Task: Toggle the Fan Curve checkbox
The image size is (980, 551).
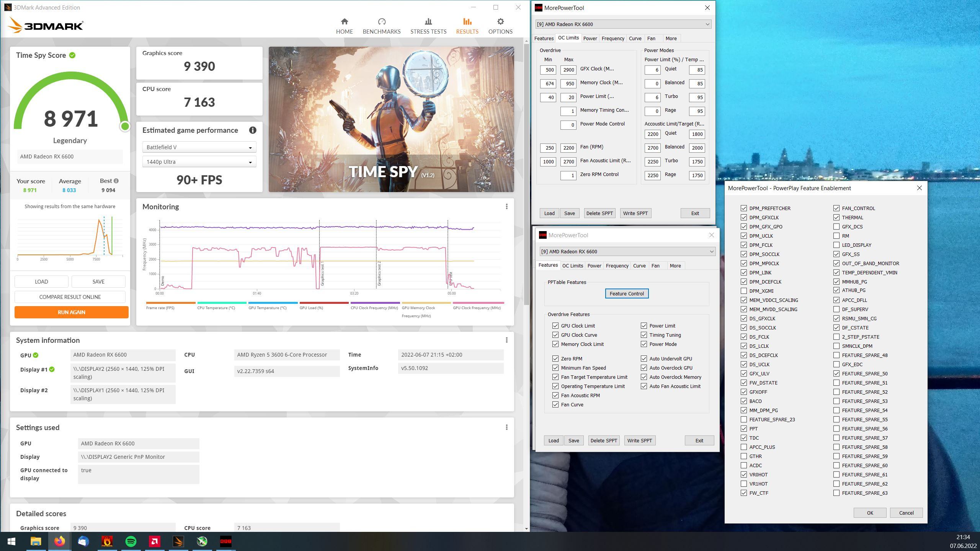Action: [555, 404]
